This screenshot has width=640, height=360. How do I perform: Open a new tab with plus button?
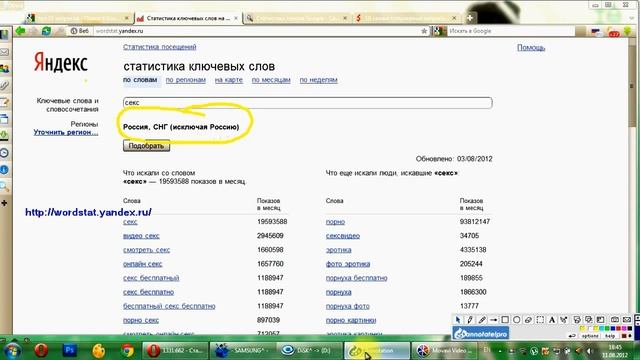click(x=470, y=18)
